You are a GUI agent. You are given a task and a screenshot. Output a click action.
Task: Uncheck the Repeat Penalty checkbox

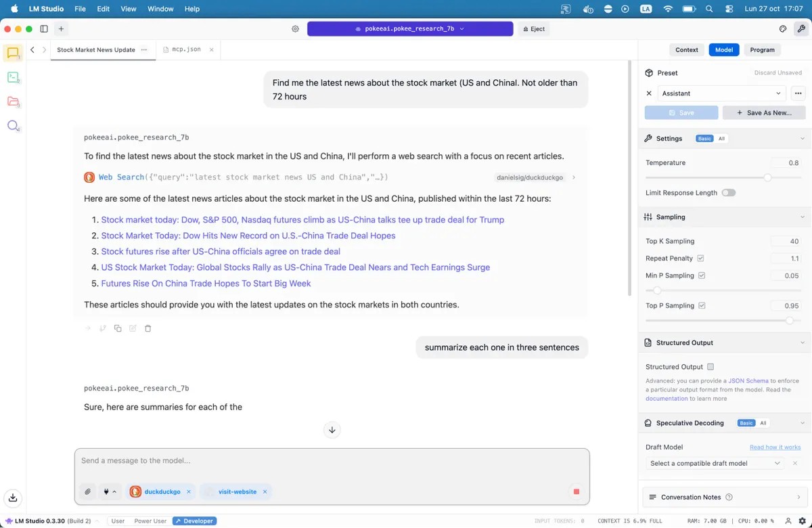point(700,259)
